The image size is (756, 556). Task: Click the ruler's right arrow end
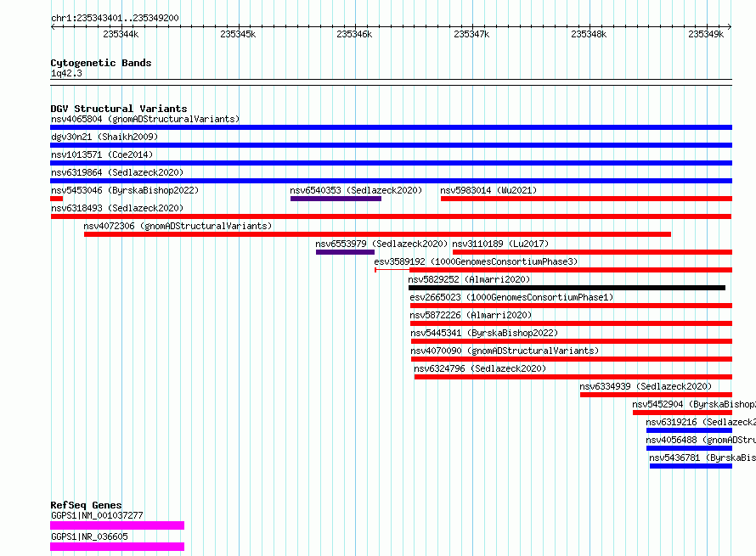730,26
